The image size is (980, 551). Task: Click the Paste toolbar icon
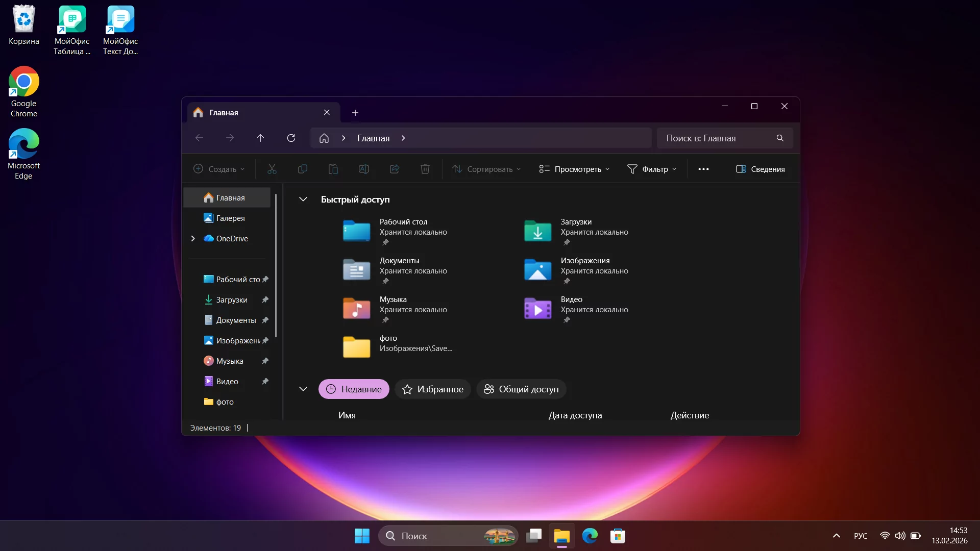click(x=333, y=169)
